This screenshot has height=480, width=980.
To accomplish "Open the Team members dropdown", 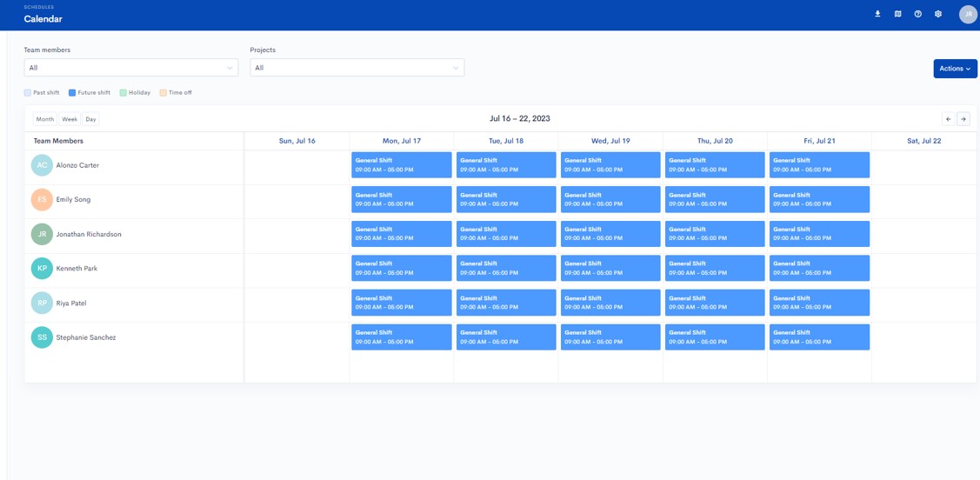I will tap(131, 68).
